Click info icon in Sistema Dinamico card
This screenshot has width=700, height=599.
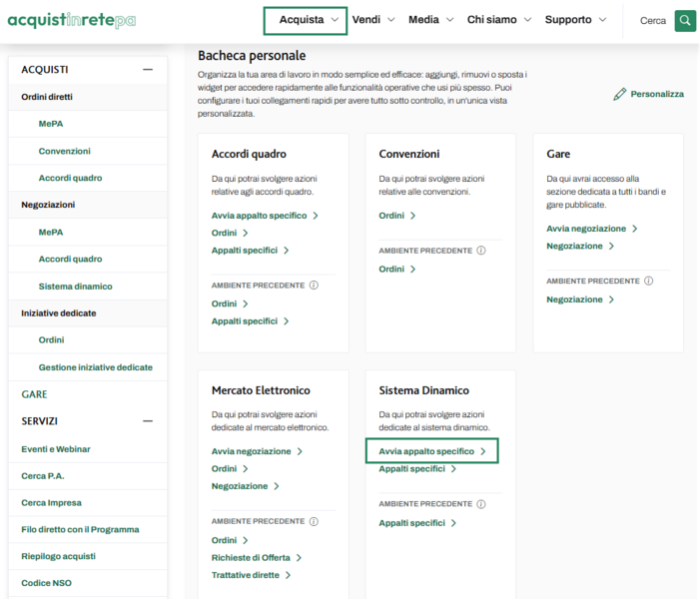(481, 504)
